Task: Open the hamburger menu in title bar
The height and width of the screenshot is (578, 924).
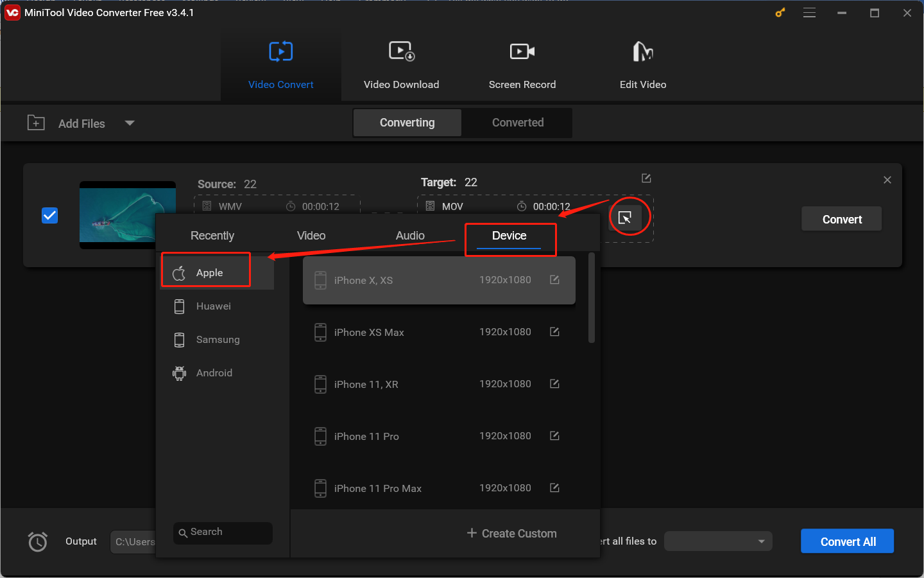Action: click(810, 13)
